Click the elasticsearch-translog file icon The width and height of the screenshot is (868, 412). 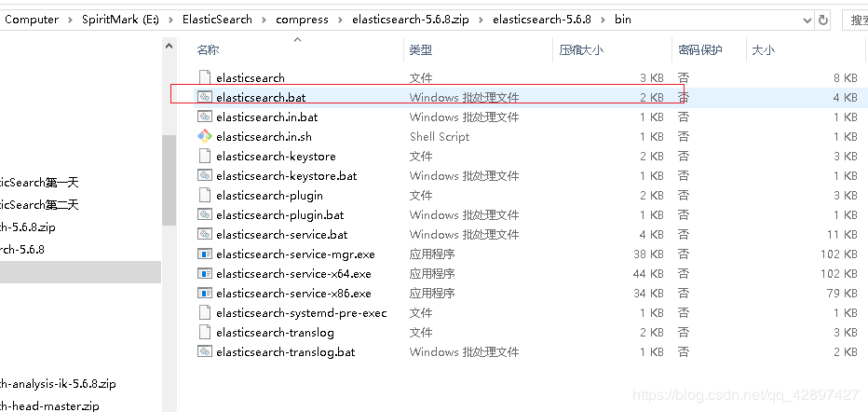tap(205, 332)
